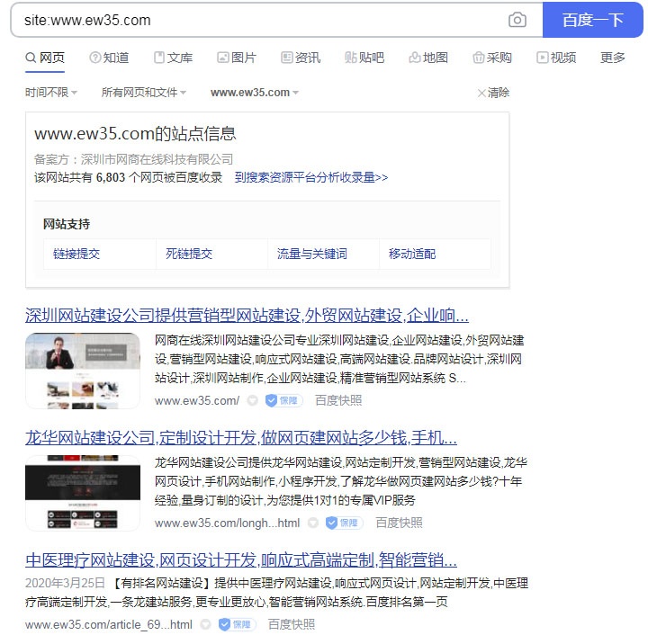Open 百度快照 for the www.ew35.com/ result
This screenshot has width=648, height=644.
click(338, 400)
